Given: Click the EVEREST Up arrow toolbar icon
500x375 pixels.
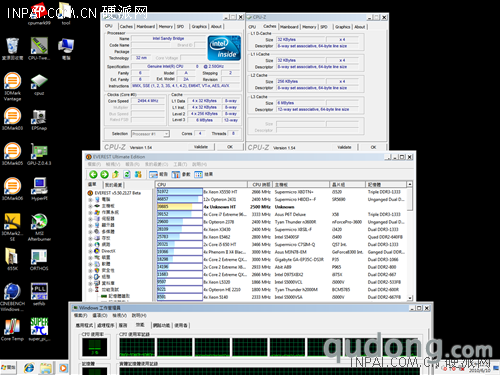Looking at the screenshot, I should tap(115, 174).
